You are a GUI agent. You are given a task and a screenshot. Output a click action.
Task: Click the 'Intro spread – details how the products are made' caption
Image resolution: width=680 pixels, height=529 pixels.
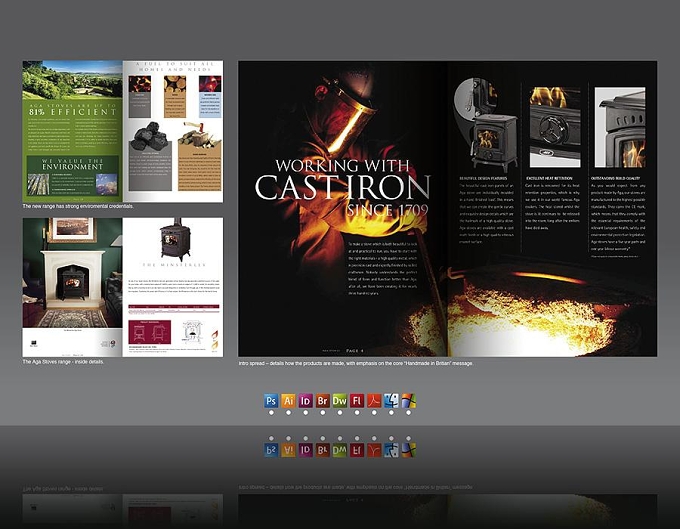click(x=356, y=363)
